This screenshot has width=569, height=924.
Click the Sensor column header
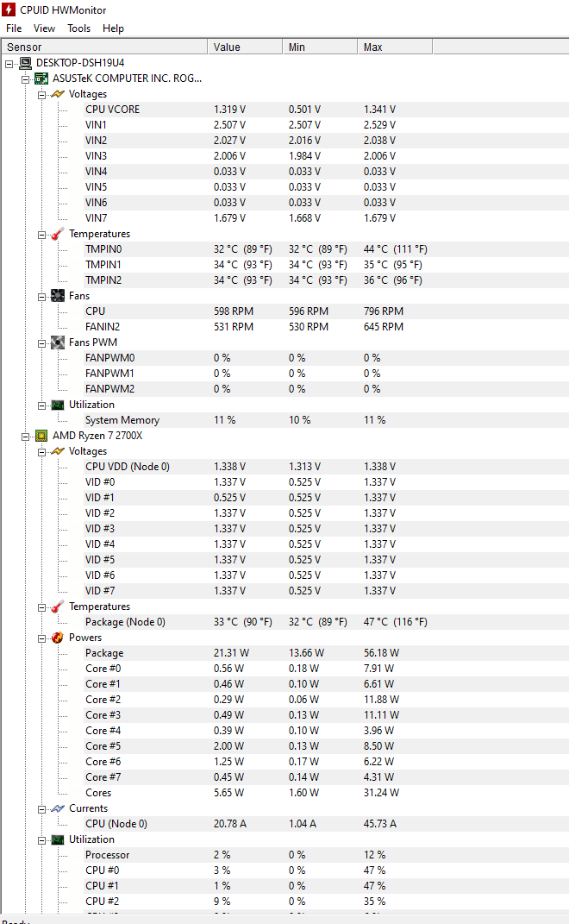[x=104, y=47]
